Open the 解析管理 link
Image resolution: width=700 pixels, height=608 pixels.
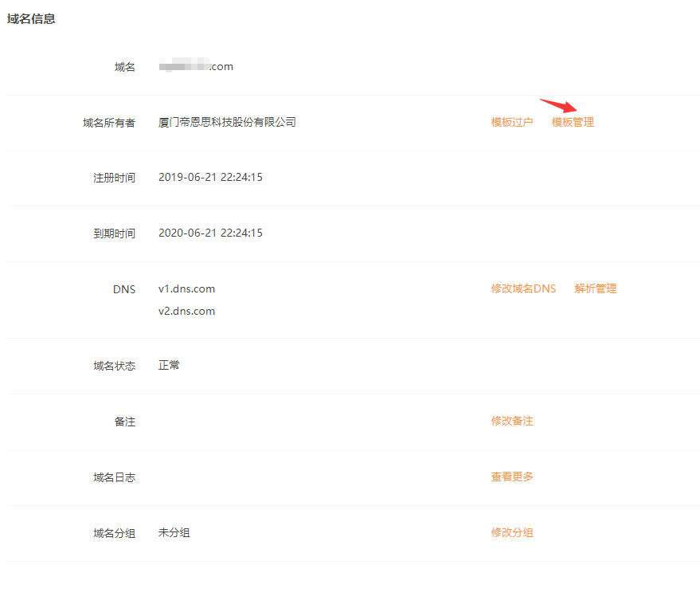[x=596, y=288]
